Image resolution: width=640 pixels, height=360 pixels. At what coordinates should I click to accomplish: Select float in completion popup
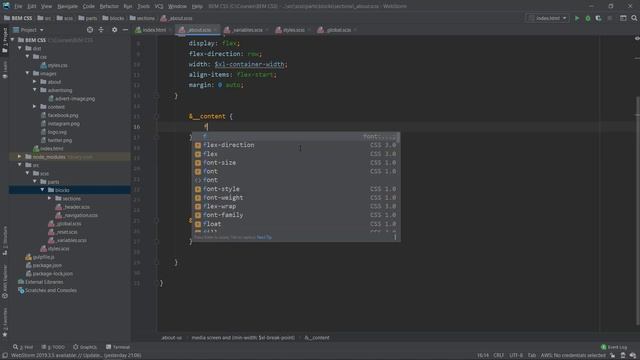[296, 224]
